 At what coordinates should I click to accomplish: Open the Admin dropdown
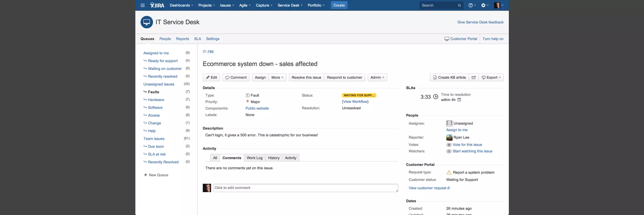[x=377, y=77]
